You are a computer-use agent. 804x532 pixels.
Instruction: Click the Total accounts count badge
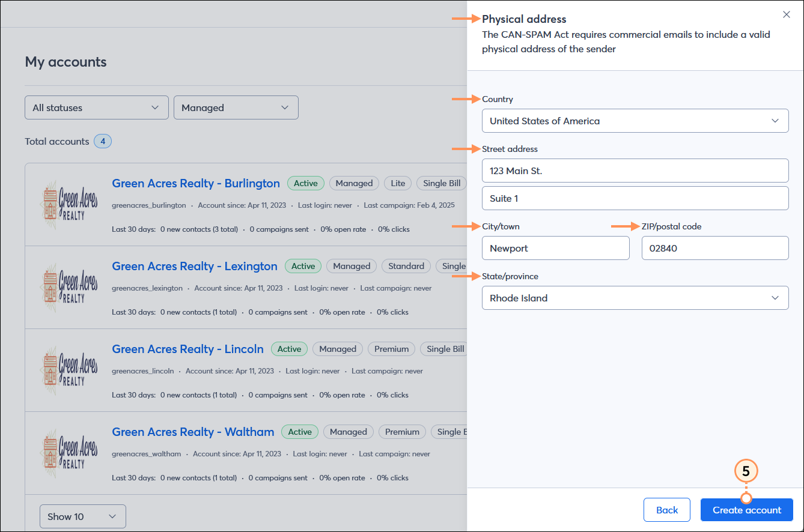102,141
